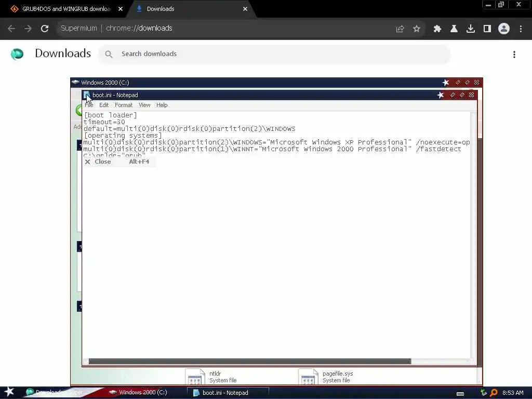The image size is (532, 399).
Task: Click the timeout=30 line in Notepad
Action: (104, 122)
